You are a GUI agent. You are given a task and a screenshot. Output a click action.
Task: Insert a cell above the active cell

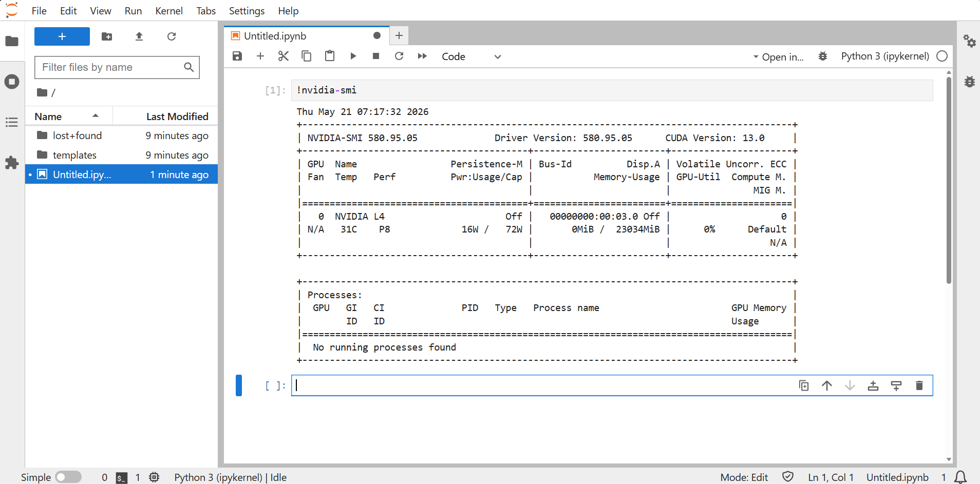coord(873,385)
